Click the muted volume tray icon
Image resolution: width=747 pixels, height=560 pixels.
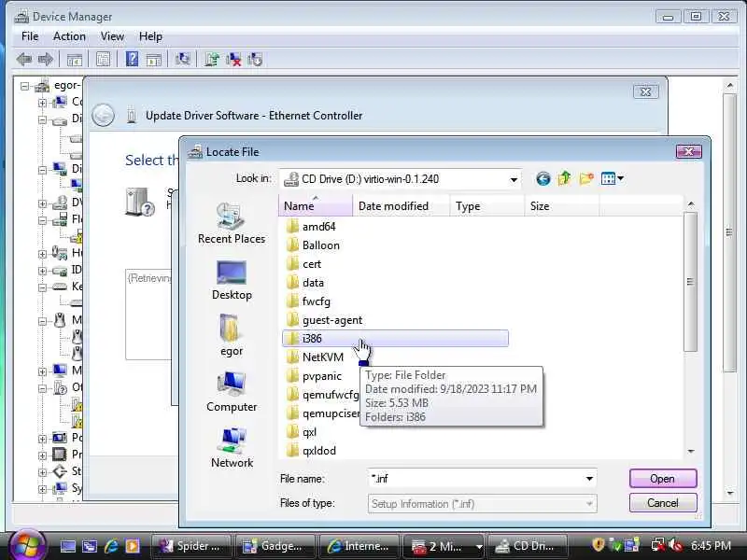[x=675, y=545]
